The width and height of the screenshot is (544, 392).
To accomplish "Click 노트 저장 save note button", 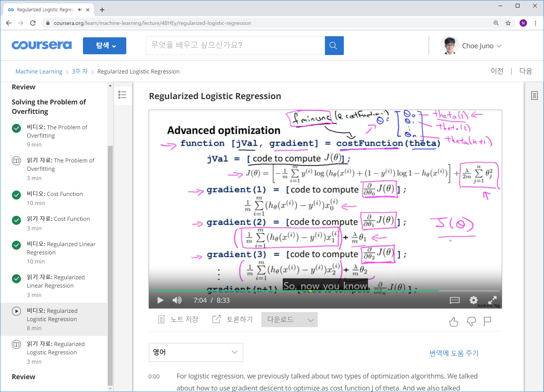I will (x=178, y=319).
